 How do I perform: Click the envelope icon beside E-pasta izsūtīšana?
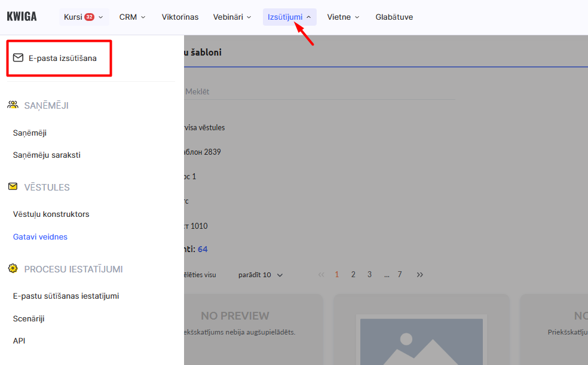tap(18, 58)
